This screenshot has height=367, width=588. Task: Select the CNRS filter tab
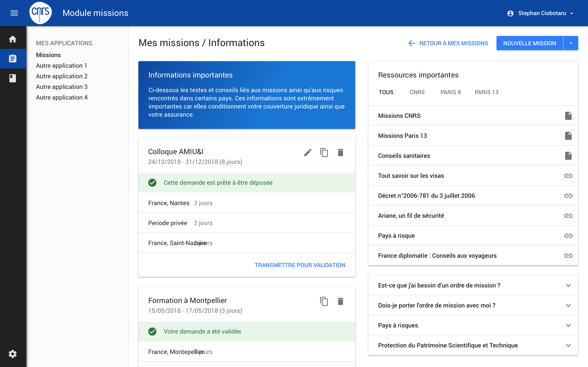pyautogui.click(x=417, y=92)
